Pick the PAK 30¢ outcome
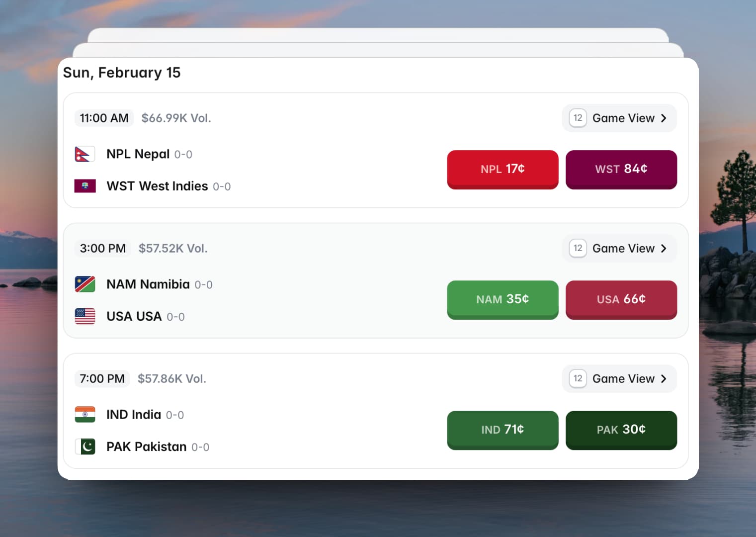The width and height of the screenshot is (756, 537). point(621,430)
